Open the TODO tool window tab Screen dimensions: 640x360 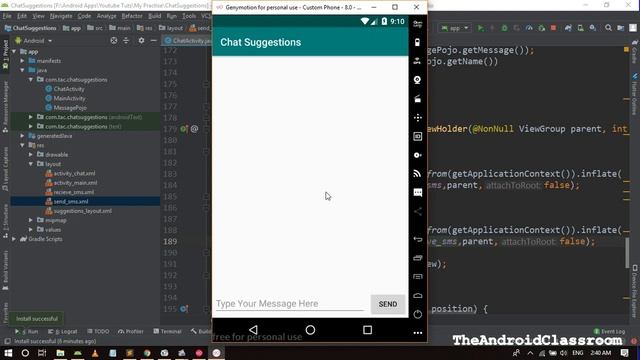(98, 331)
